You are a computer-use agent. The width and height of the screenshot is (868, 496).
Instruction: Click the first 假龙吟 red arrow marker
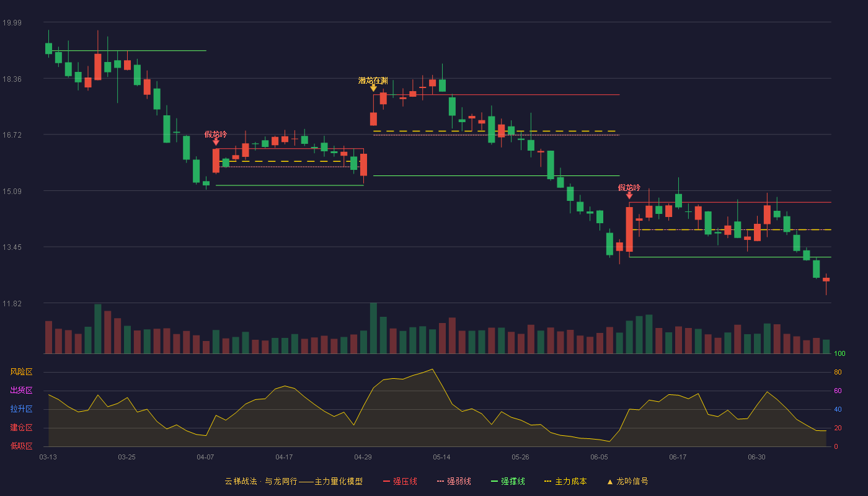(x=216, y=142)
